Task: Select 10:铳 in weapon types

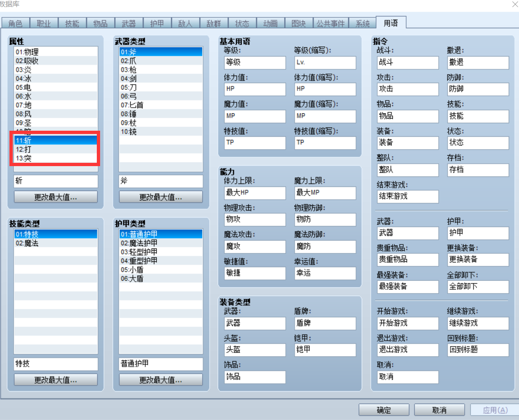Action: click(x=161, y=132)
